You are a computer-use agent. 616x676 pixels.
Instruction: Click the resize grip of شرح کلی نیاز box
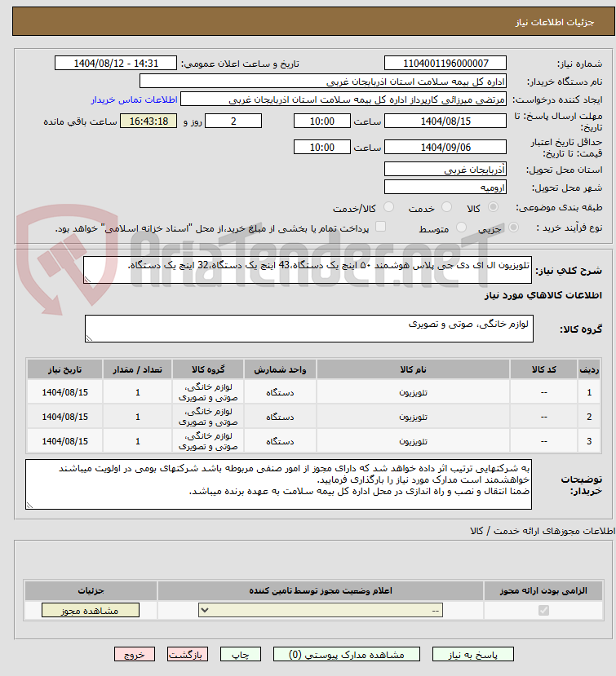[87, 280]
